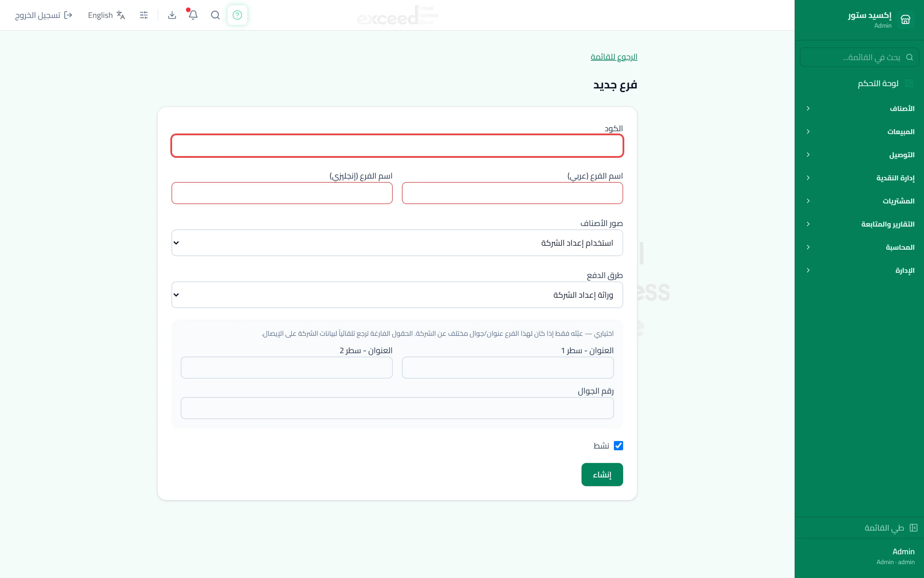Click the translate language icon
This screenshot has height=578, width=924.
point(121,15)
